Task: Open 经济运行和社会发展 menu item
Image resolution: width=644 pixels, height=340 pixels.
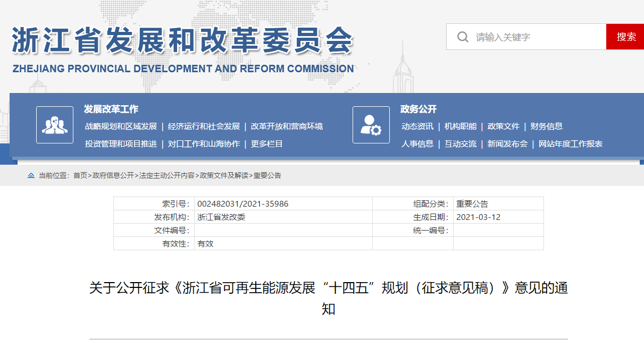Action: (204, 126)
